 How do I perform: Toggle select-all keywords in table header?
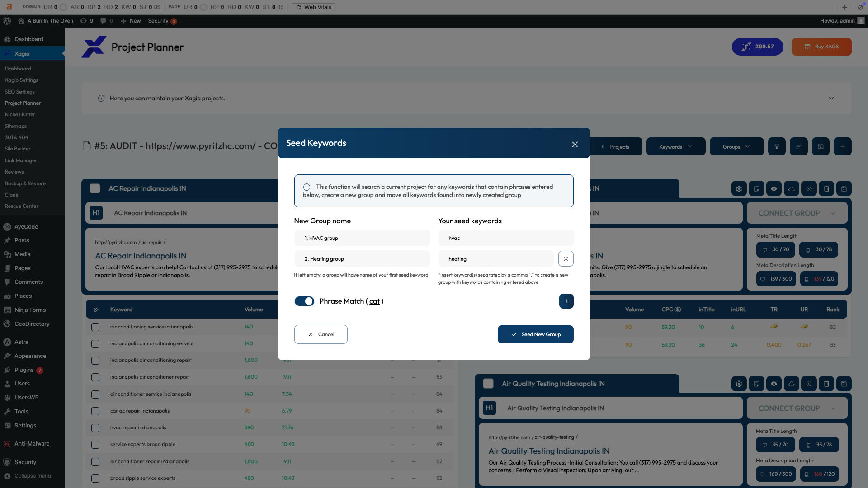click(x=96, y=310)
